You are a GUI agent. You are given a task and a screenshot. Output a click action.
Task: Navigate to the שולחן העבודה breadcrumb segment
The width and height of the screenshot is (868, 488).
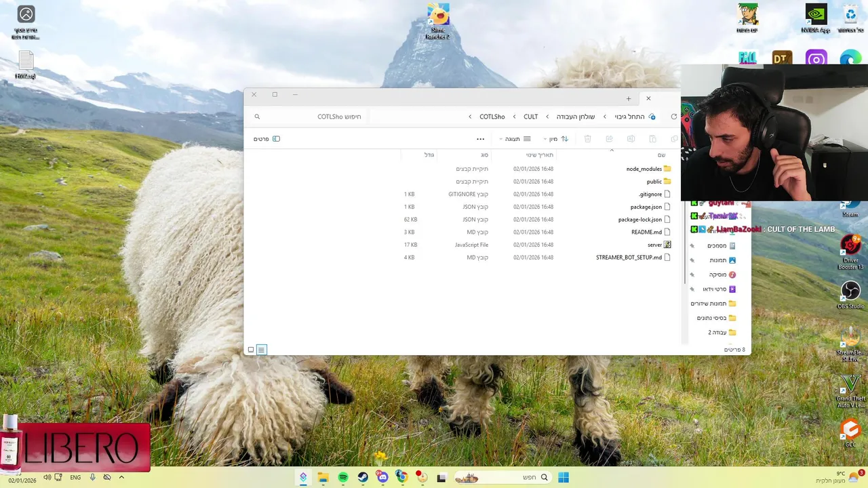click(x=576, y=117)
